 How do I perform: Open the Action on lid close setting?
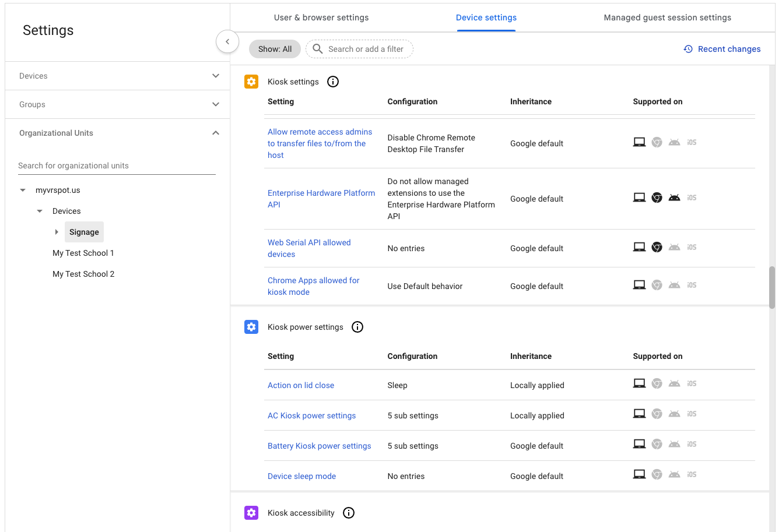[301, 385]
